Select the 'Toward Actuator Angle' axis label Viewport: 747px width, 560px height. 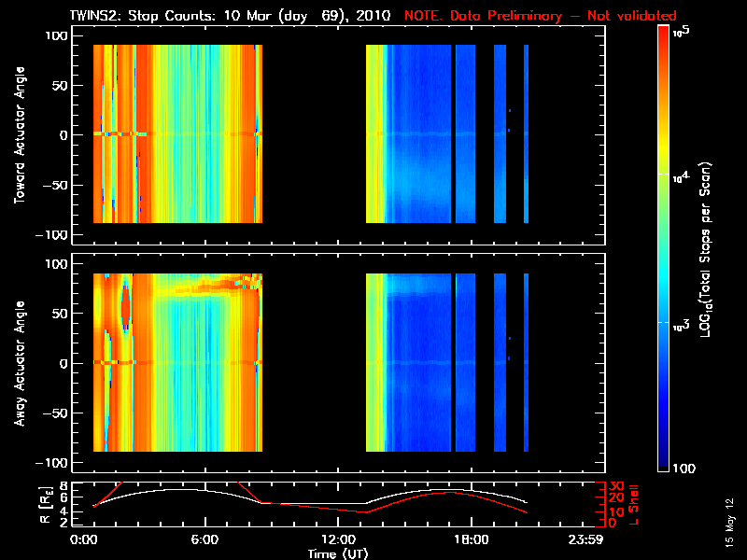pyautogui.click(x=20, y=134)
